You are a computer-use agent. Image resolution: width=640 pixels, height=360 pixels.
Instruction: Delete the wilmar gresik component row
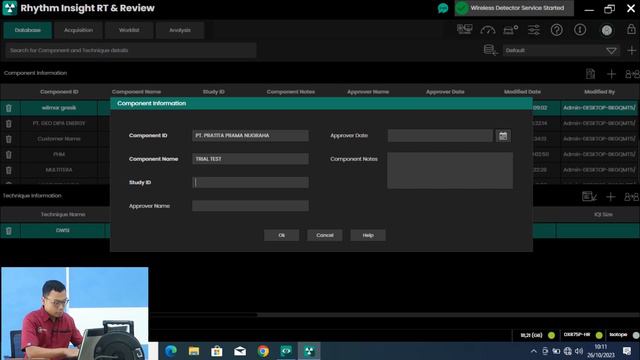[x=9, y=108]
